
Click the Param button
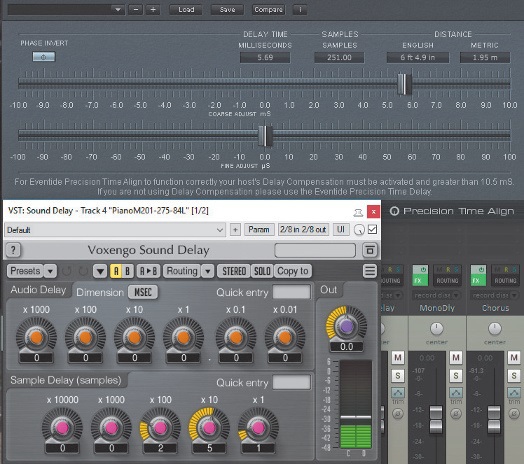pos(259,230)
